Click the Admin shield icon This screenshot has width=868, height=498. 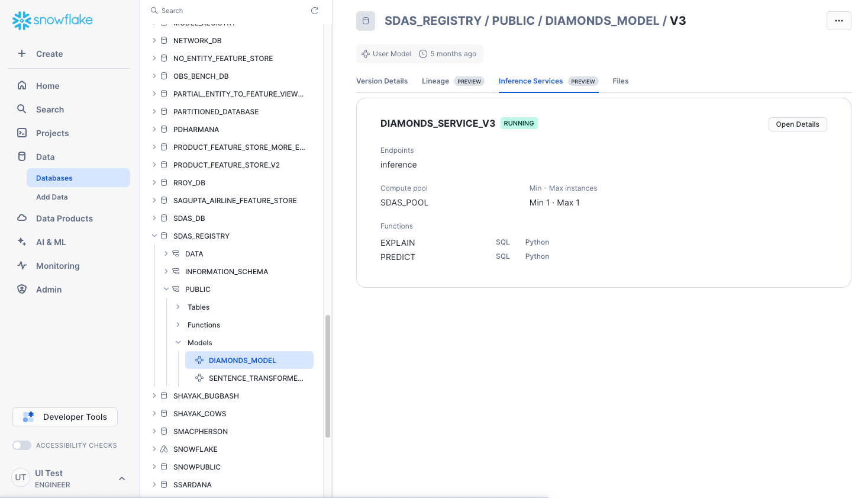[x=22, y=290]
